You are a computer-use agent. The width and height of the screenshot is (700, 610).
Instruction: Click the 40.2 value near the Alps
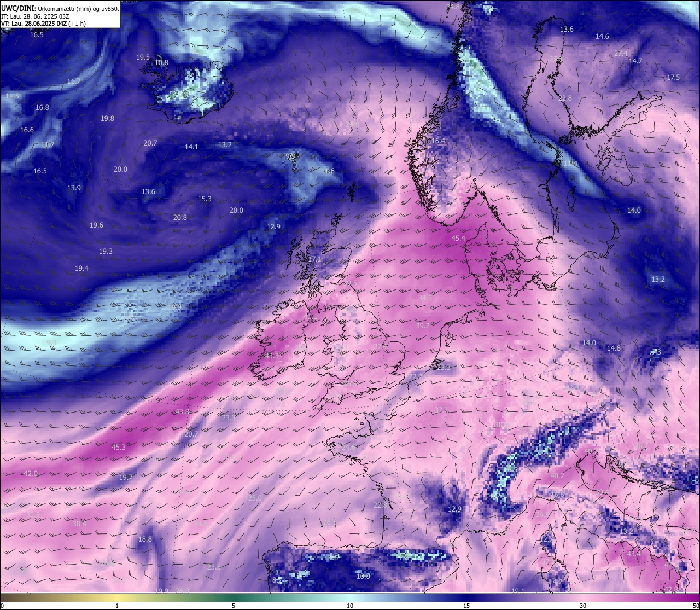pos(557,476)
